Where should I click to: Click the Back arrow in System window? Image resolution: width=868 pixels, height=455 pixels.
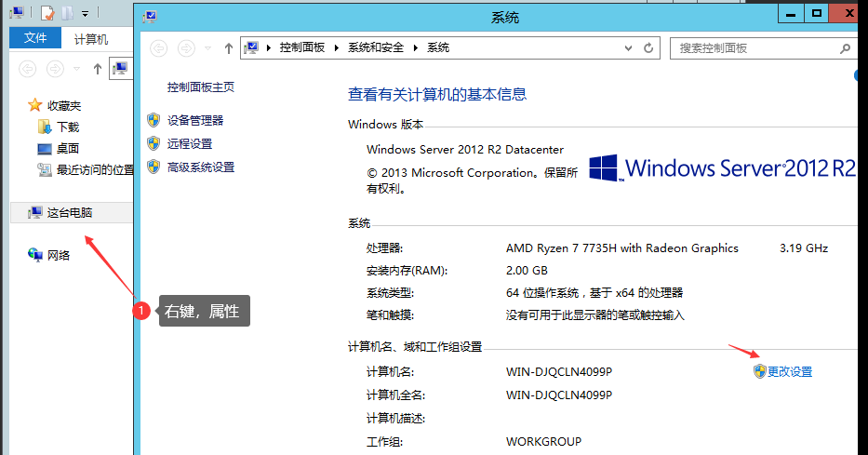pos(159,48)
